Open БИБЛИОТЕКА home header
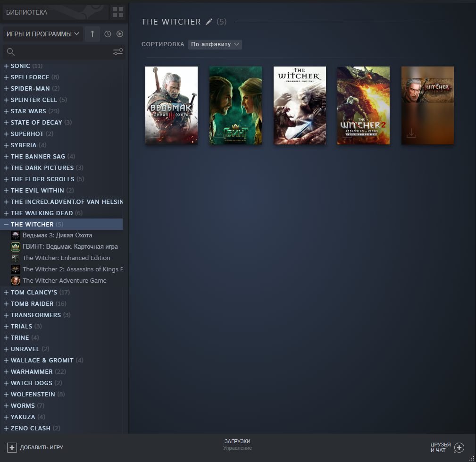476x462 pixels. point(55,12)
